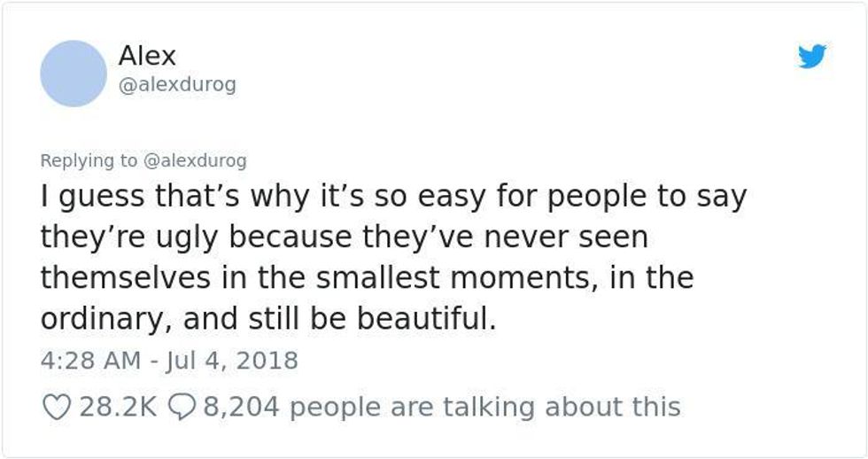
Task: Click the Jul 4, 2018 date
Action: point(231,361)
